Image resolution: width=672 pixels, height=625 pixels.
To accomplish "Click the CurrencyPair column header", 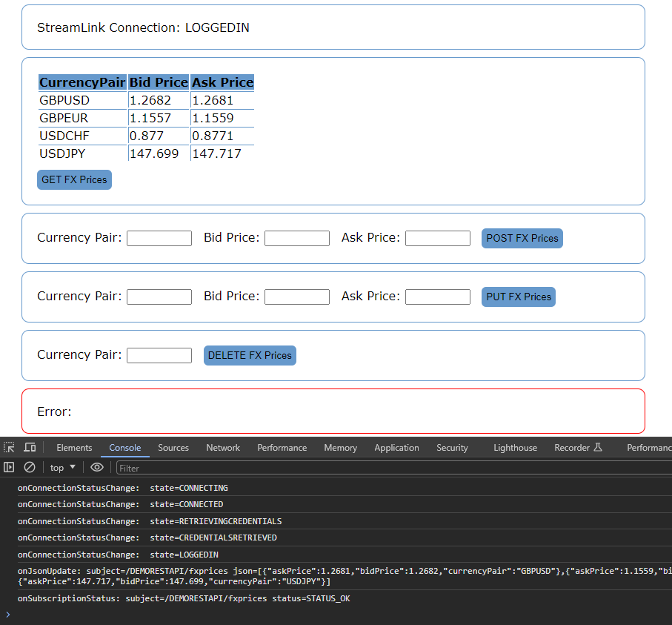I will (x=83, y=82).
